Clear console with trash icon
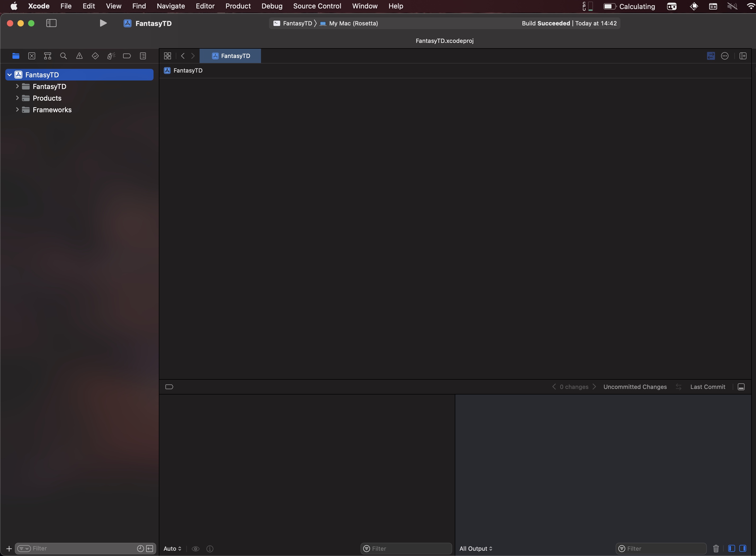The image size is (756, 556). pyautogui.click(x=716, y=549)
